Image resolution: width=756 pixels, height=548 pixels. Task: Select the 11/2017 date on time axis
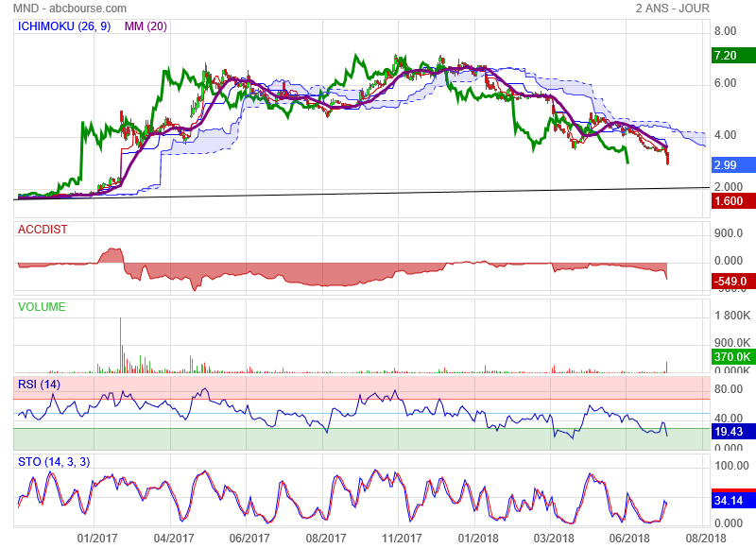(402, 538)
